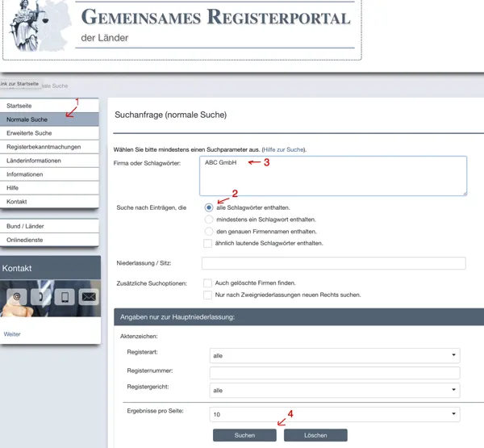Click the envelope mail icon in Kontakt
Screen dimensions: 484x448
coord(89,297)
